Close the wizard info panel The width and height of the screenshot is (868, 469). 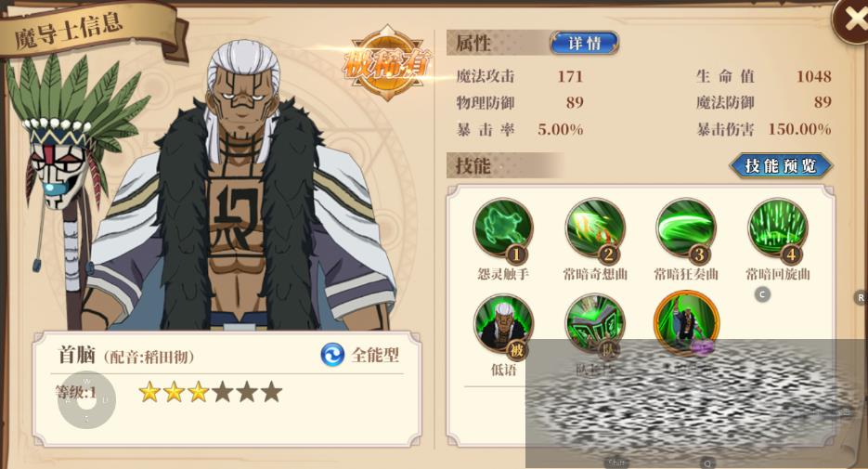click(x=853, y=20)
